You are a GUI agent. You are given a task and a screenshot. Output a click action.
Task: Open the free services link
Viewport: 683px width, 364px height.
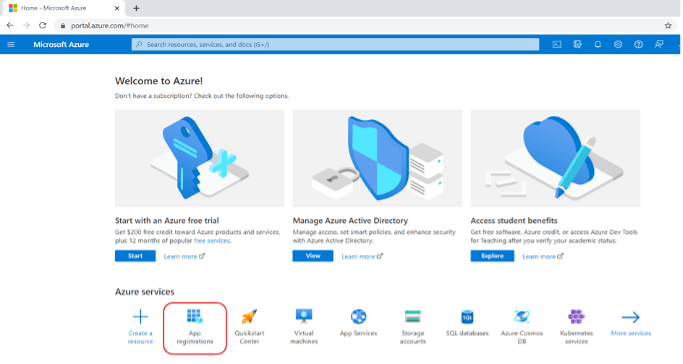click(x=212, y=241)
